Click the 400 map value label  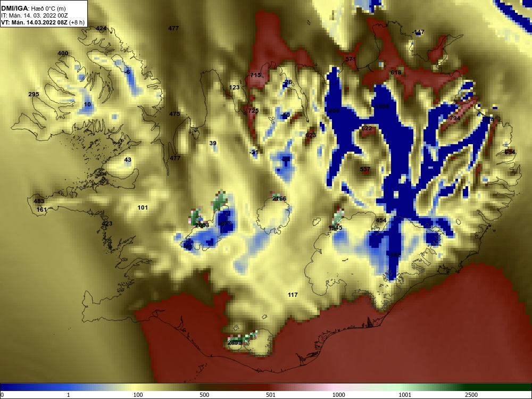(x=63, y=53)
